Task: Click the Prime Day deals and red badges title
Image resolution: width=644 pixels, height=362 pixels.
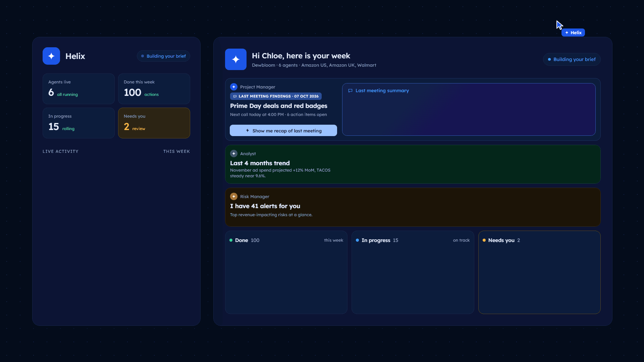Action: coord(279,106)
